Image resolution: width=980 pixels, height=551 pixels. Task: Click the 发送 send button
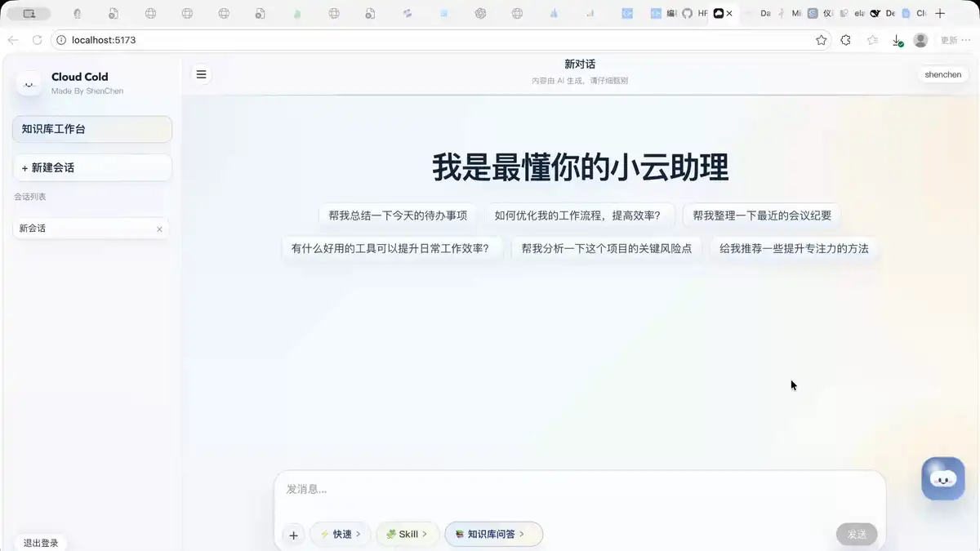857,535
